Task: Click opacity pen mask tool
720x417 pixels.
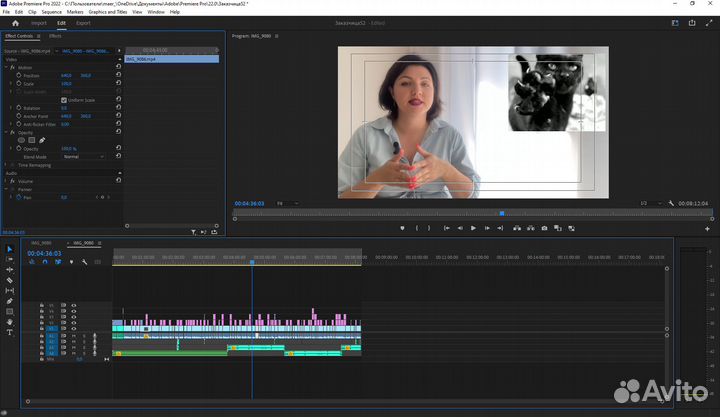Action: tap(42, 140)
